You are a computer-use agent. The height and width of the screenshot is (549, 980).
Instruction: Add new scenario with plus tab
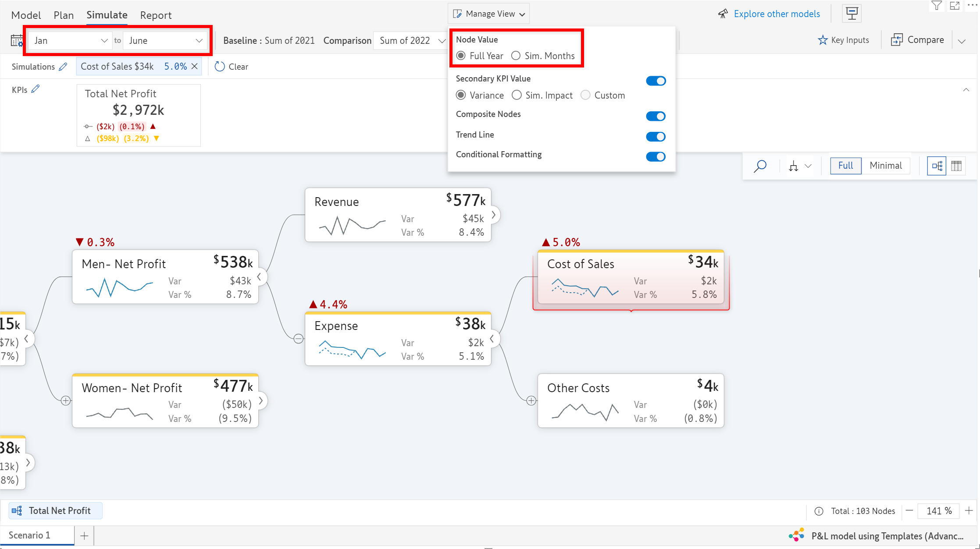click(84, 535)
